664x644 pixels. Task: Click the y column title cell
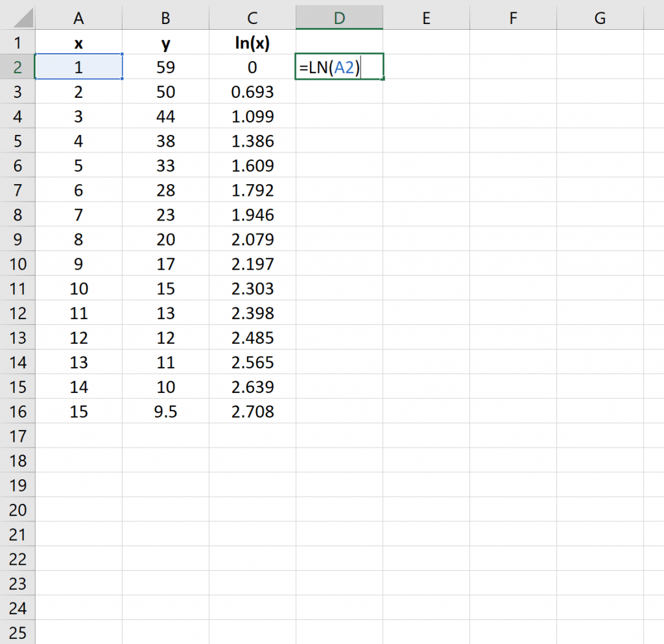click(x=165, y=43)
